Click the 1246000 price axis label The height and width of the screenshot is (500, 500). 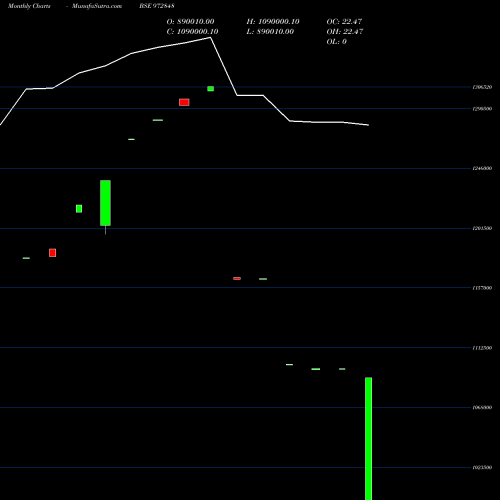482,168
